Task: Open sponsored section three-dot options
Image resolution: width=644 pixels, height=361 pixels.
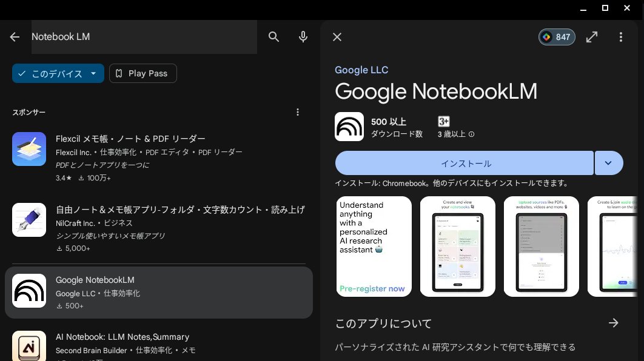Action: point(298,112)
